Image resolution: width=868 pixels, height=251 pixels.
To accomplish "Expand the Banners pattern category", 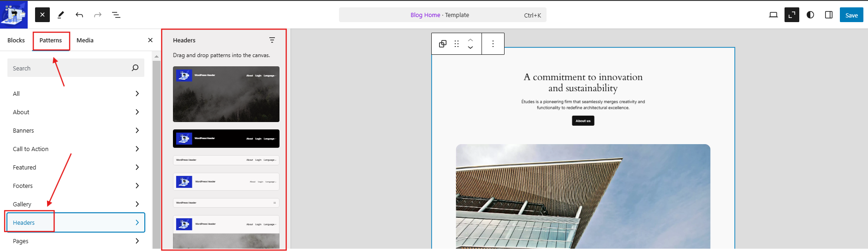I will (76, 130).
